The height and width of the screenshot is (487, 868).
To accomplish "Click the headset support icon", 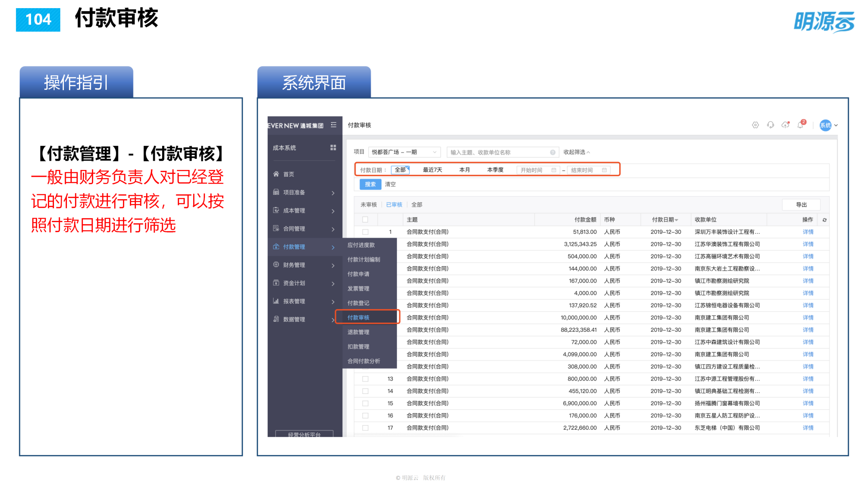I will tap(770, 125).
